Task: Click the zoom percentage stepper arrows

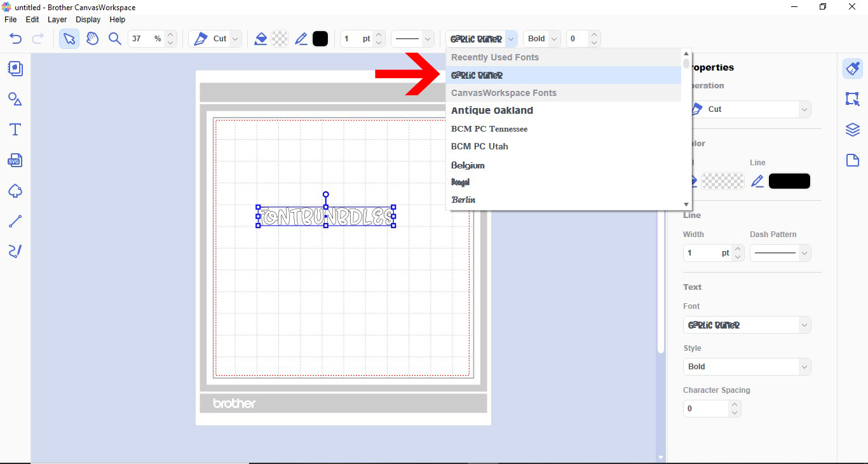Action: pos(170,39)
